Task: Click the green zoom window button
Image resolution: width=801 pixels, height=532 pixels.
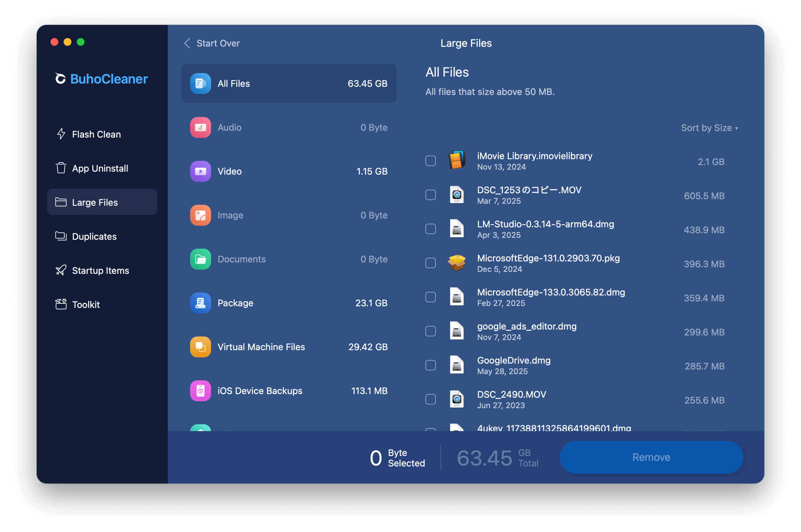Action: tap(80, 42)
